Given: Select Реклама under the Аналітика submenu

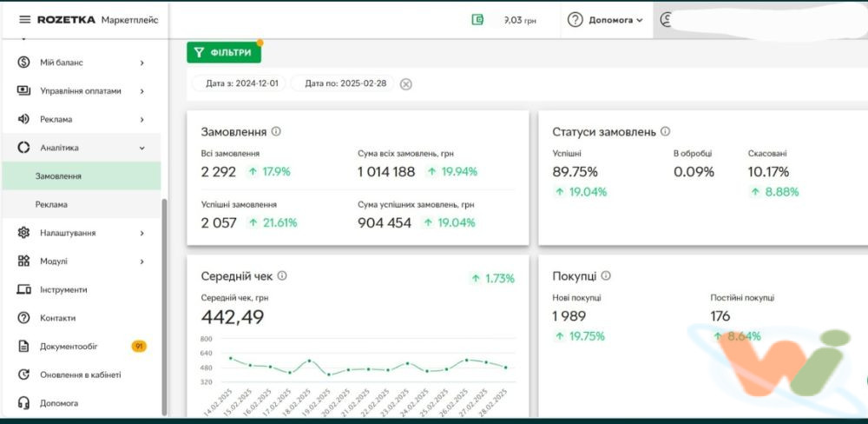Looking at the screenshot, I should [x=51, y=204].
